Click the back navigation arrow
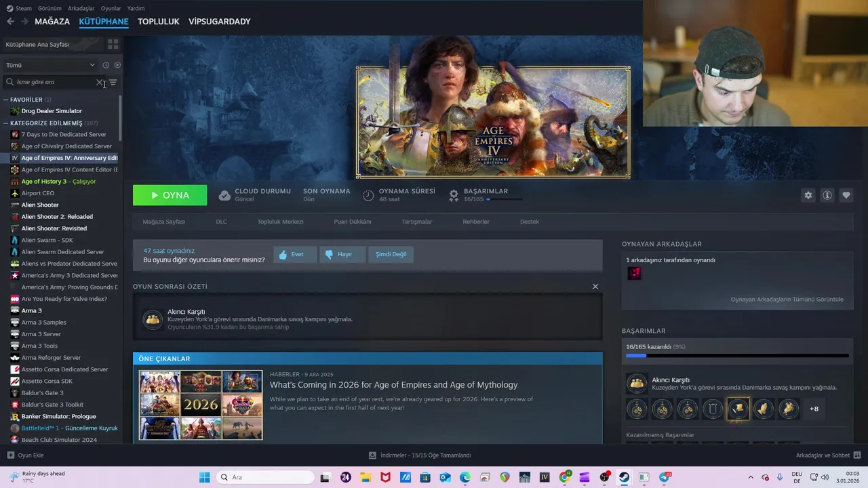This screenshot has width=868, height=488. point(10,22)
